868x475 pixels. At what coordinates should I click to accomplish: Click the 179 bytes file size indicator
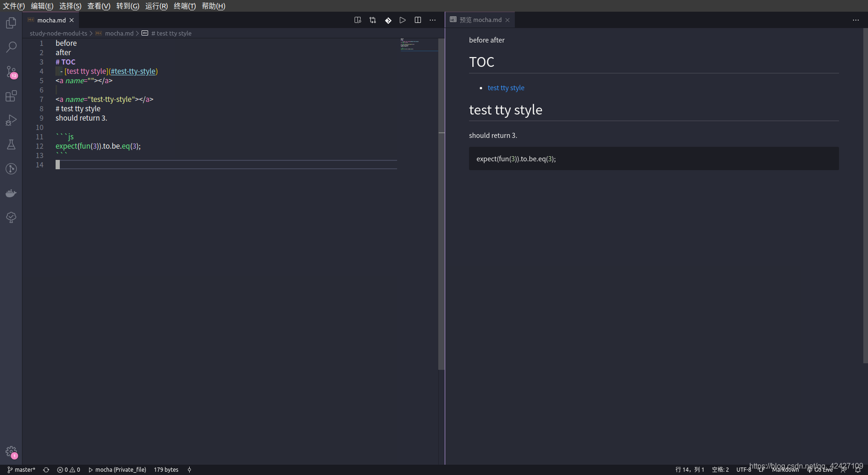166,470
